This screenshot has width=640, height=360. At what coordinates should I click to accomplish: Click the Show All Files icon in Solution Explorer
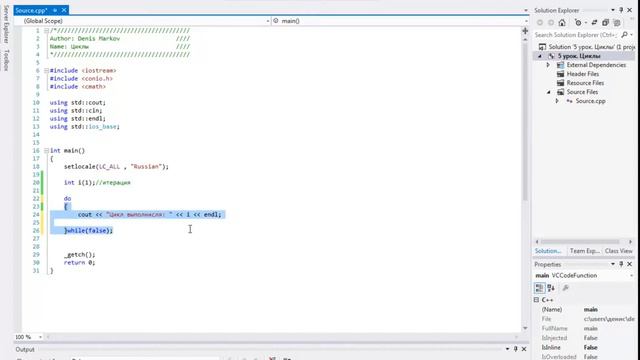(x=617, y=23)
